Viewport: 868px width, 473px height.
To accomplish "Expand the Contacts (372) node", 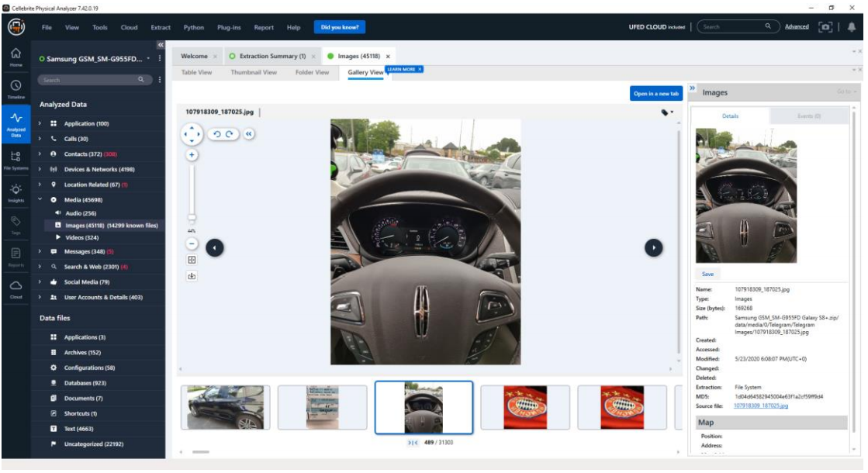I will (40, 154).
